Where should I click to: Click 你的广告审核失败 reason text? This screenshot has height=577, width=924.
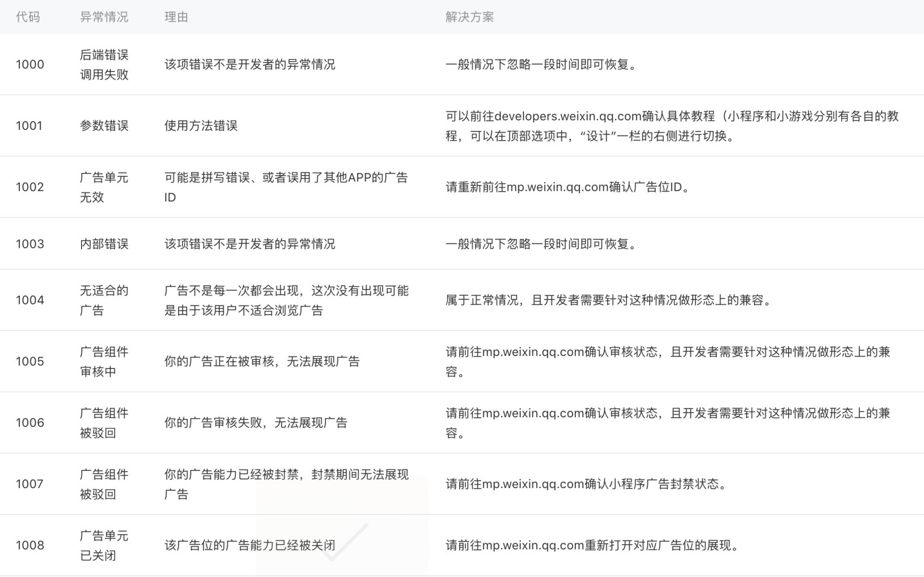[x=256, y=423]
